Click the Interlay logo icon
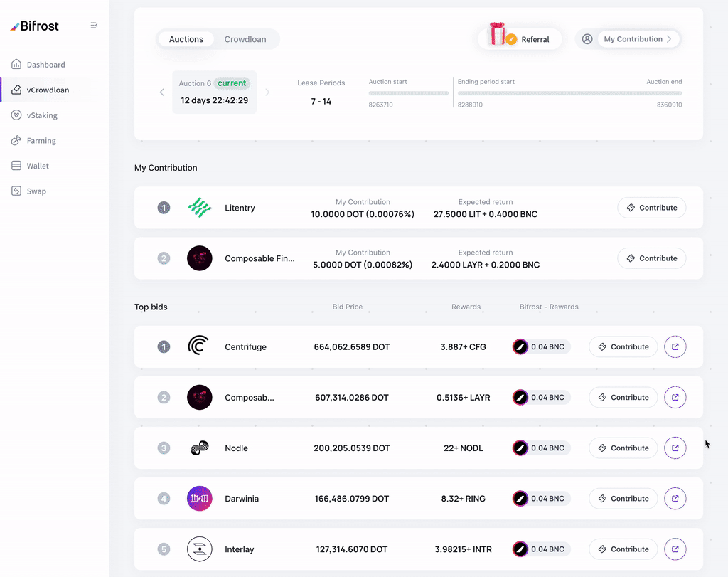Viewport: 728px width, 577px height. (x=200, y=549)
